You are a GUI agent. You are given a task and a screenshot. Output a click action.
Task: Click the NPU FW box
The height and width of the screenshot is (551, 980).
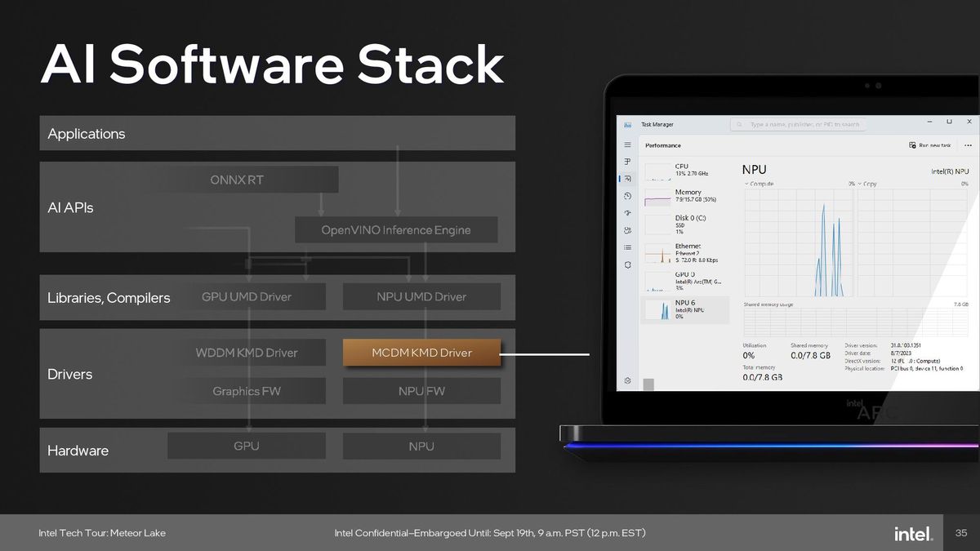[422, 391]
